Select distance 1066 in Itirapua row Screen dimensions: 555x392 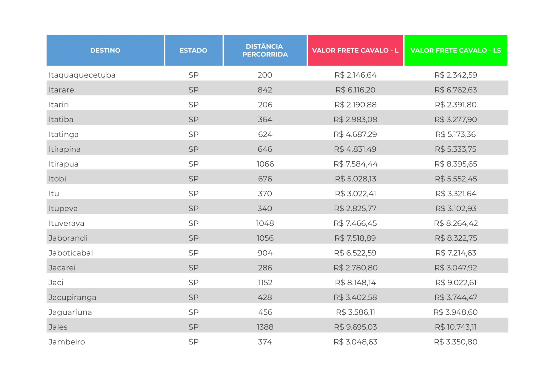[x=265, y=164]
